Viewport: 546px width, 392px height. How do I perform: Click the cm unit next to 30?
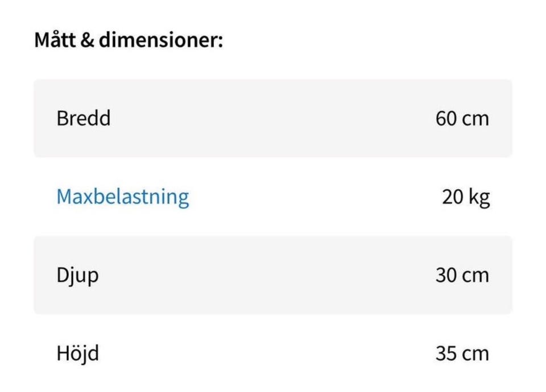475,276
